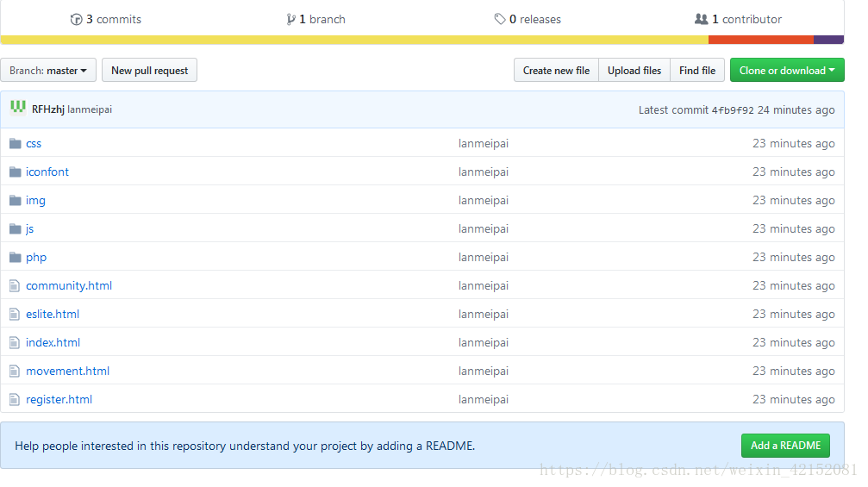Open lanmeipai commit message in community.html row
Image resolution: width=868 pixels, height=487 pixels.
click(x=484, y=285)
